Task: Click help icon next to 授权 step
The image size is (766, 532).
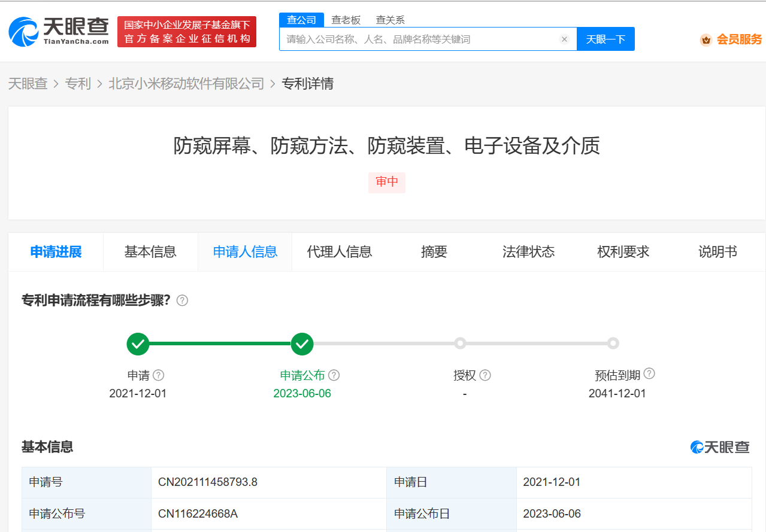Action: (485, 375)
